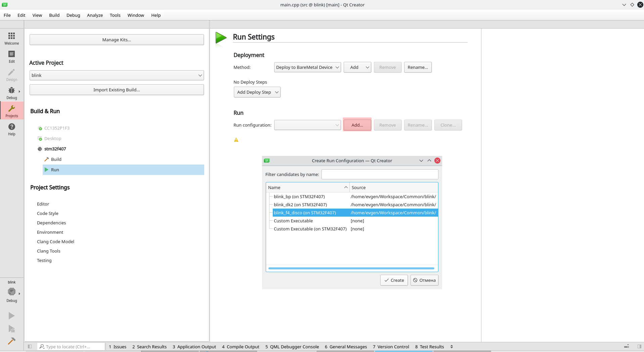Image resolution: width=644 pixels, height=352 pixels.
Task: Build project with hammer icon
Action: click(x=11, y=341)
